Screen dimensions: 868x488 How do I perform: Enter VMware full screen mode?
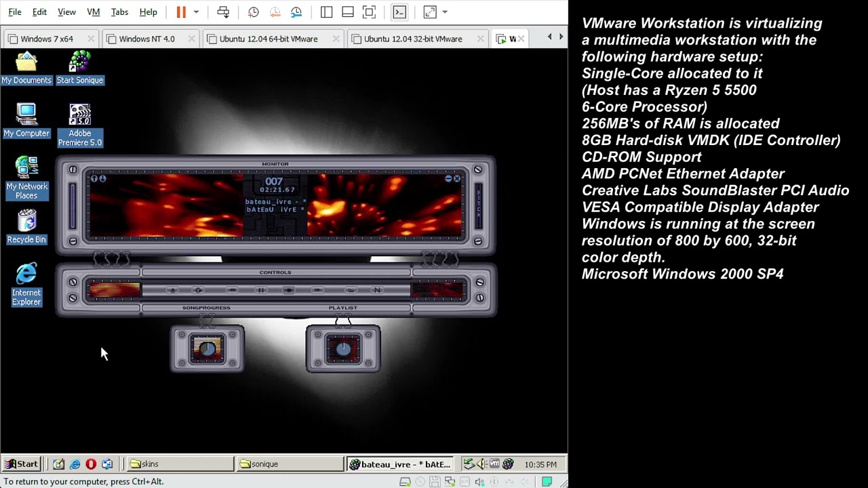pos(369,12)
